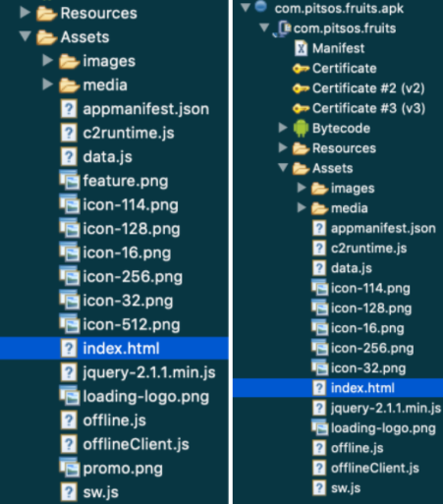Expand the left panel Resources folder
This screenshot has height=504, width=443.
(25, 13)
